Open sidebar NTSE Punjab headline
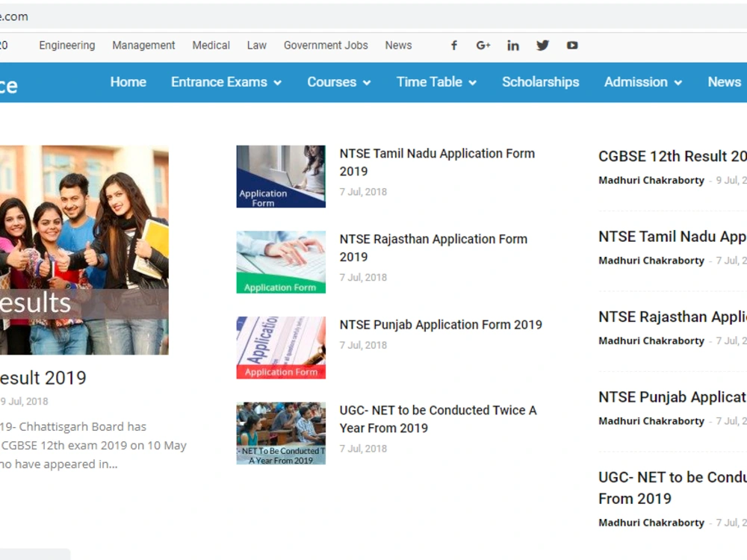 pos(672,397)
